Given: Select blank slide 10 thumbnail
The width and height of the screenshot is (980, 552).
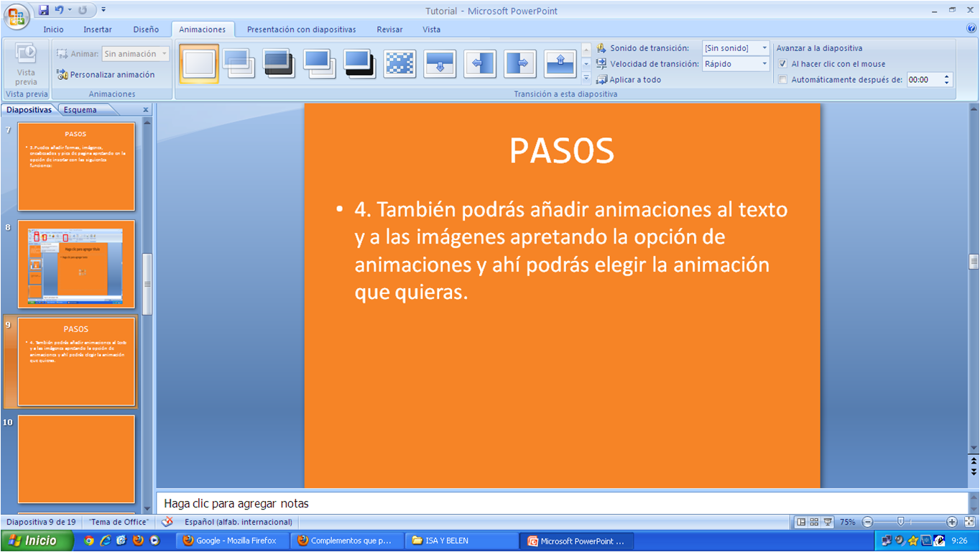Looking at the screenshot, I should (x=76, y=459).
